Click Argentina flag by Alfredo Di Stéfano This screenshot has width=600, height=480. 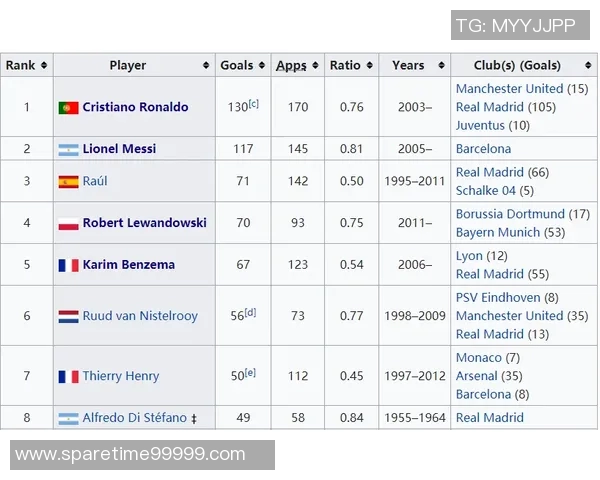pos(68,418)
